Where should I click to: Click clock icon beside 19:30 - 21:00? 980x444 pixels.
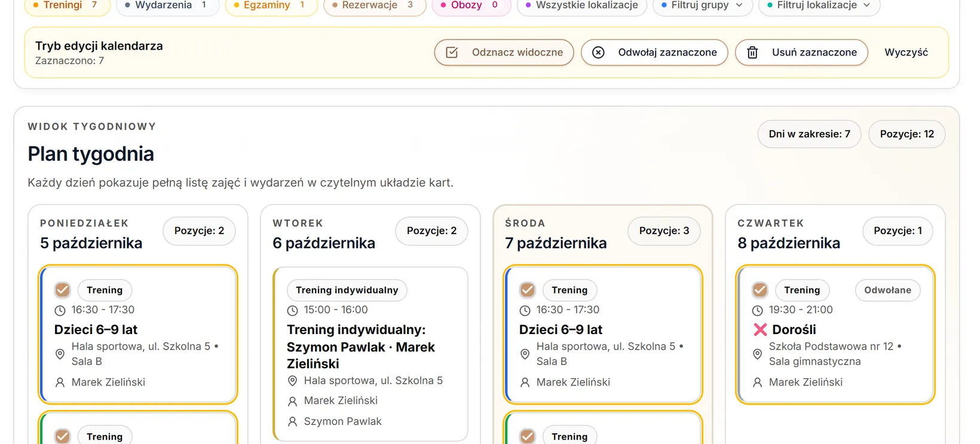(757, 310)
